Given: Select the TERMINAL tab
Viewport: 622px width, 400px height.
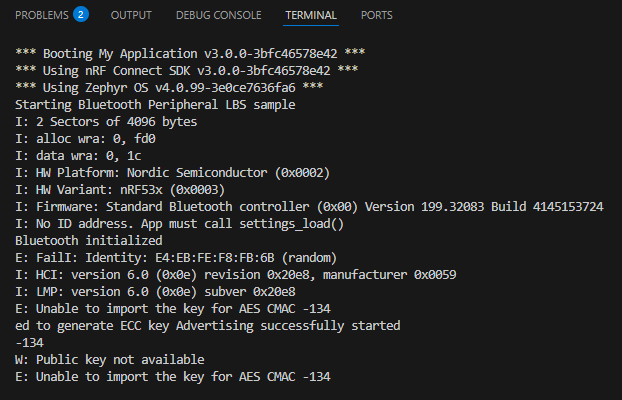Looking at the screenshot, I should point(311,15).
